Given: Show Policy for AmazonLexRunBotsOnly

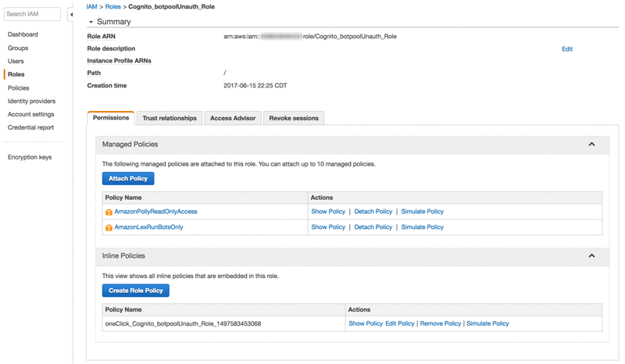Looking at the screenshot, I should point(328,227).
